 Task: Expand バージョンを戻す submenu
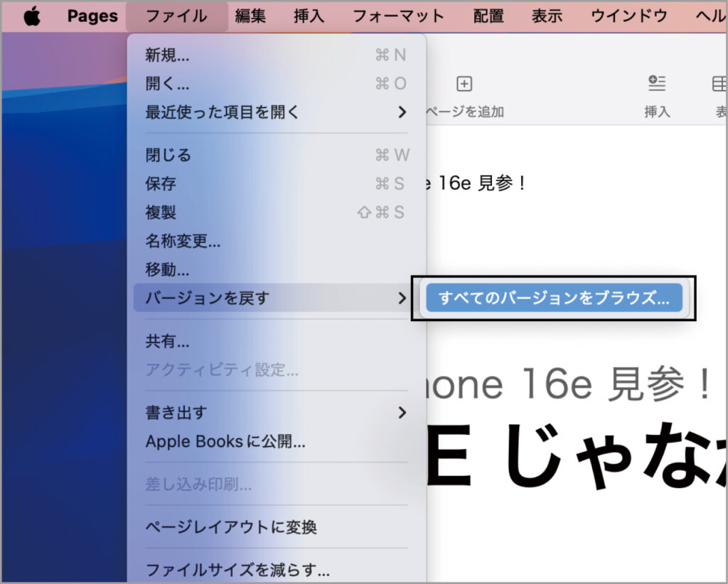[x=277, y=298]
